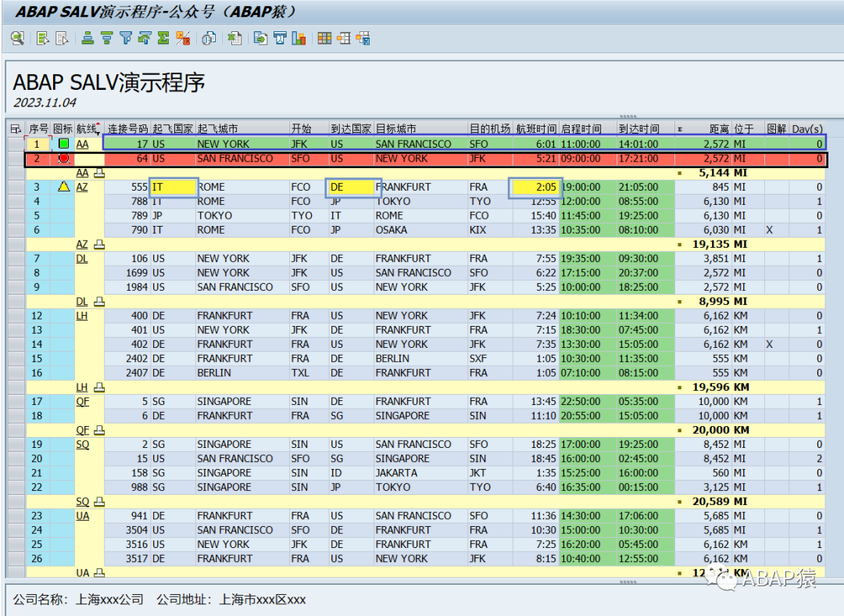This screenshot has height=616, width=844.
Task: Collapse the LH subtotal group
Action: coord(99,387)
